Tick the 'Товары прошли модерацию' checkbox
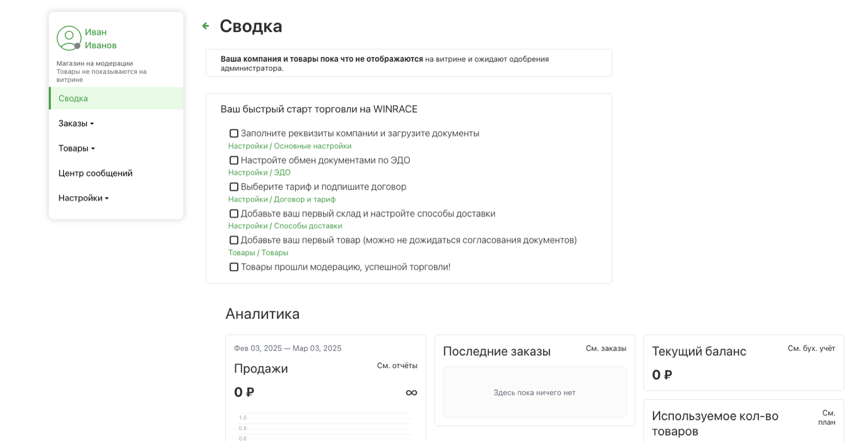The image size is (868, 442). click(x=234, y=267)
